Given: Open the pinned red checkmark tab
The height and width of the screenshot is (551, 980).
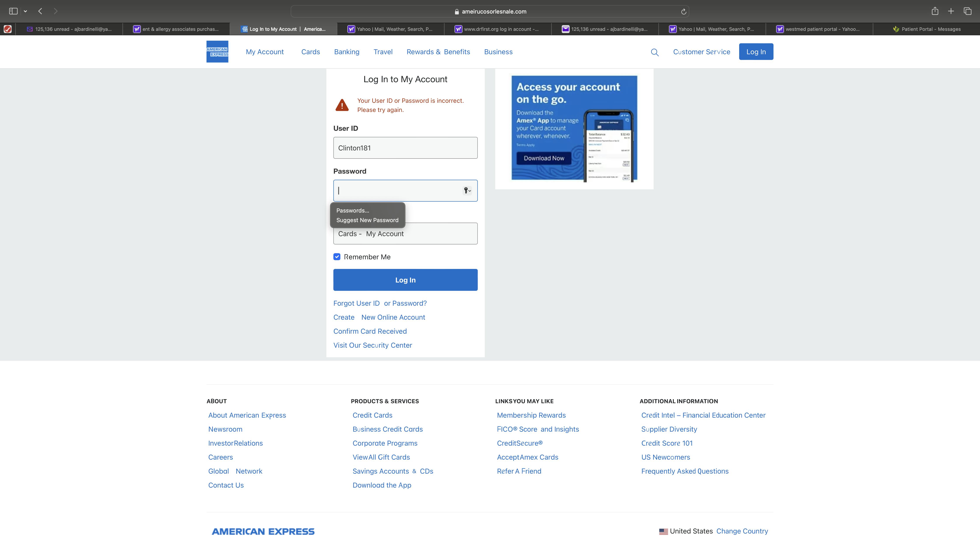Looking at the screenshot, I should click(8, 29).
